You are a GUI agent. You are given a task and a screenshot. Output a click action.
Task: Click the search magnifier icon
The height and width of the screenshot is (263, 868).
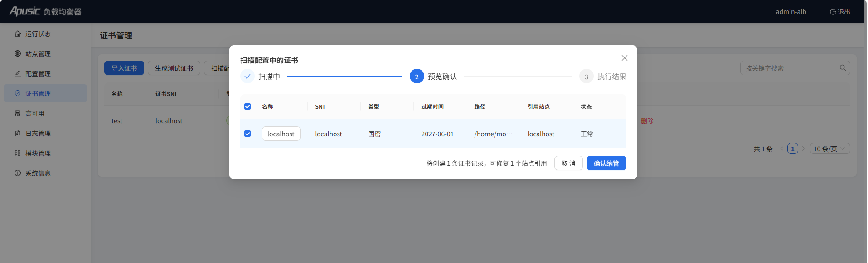coord(843,68)
